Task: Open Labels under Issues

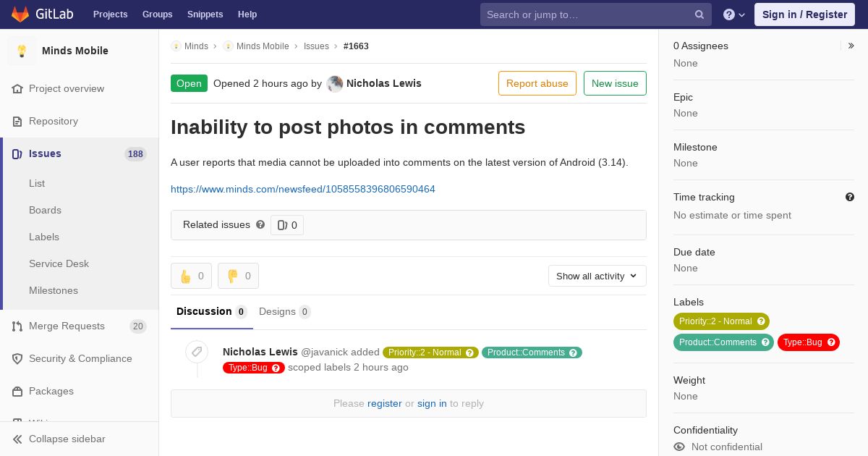Action: pos(44,237)
